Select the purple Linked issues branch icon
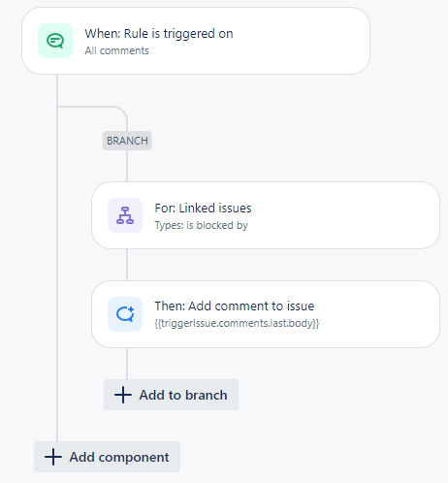This screenshot has height=483, width=448. (125, 215)
